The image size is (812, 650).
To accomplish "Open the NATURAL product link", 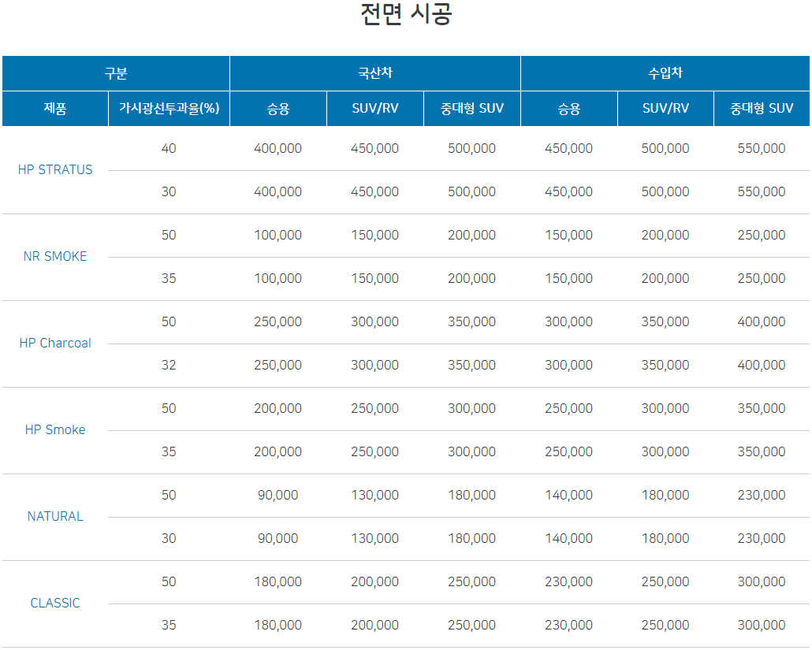I will click(x=55, y=517).
